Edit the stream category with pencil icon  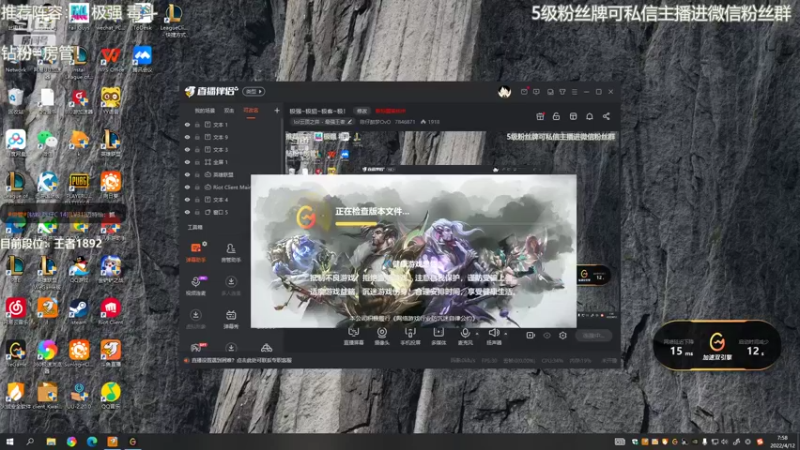click(349, 122)
